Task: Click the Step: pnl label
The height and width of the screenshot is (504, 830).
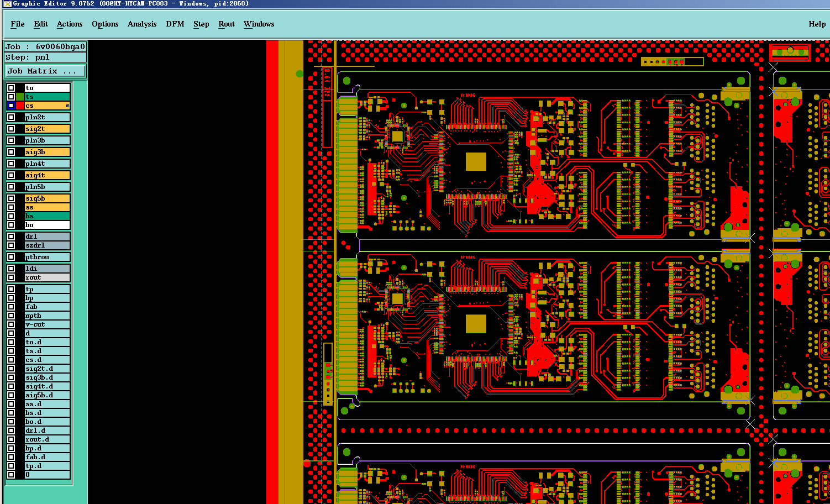Action: [x=45, y=57]
